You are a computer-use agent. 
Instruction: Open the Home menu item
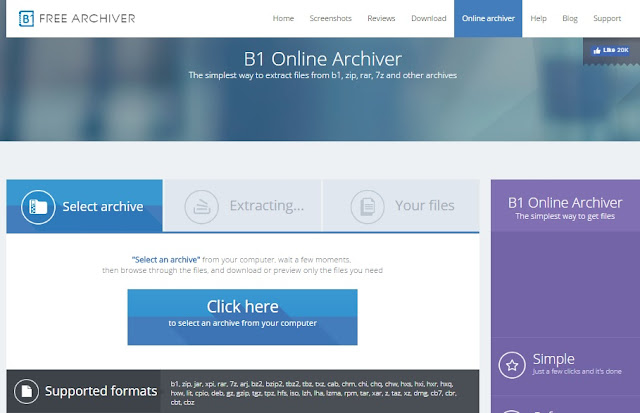pyautogui.click(x=283, y=18)
